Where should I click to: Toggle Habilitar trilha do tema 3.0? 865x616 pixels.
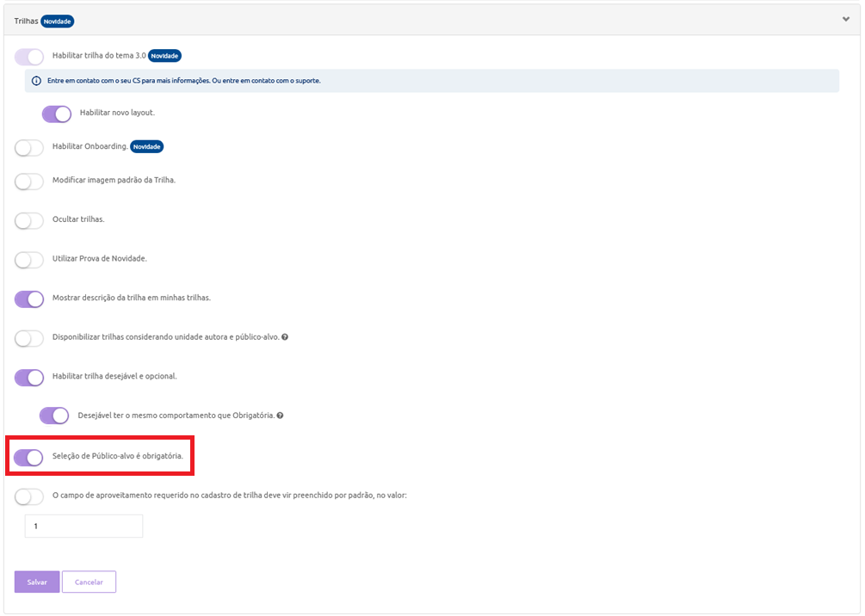pyautogui.click(x=29, y=57)
